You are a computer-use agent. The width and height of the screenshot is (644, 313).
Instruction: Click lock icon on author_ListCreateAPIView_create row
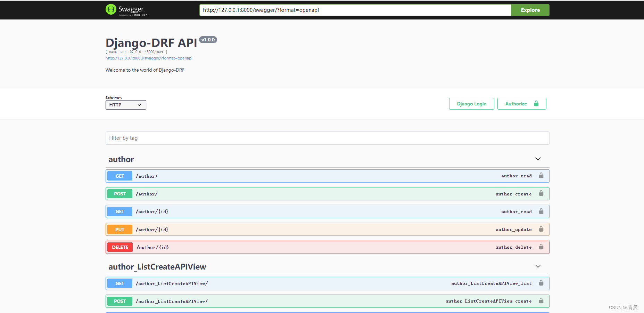coord(541,301)
